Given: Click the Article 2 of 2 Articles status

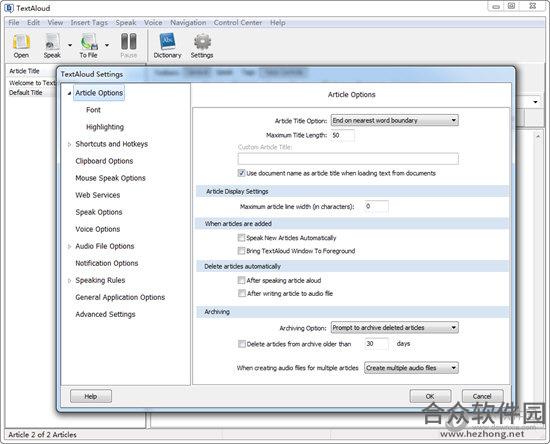Looking at the screenshot, I should pyautogui.click(x=42, y=435).
